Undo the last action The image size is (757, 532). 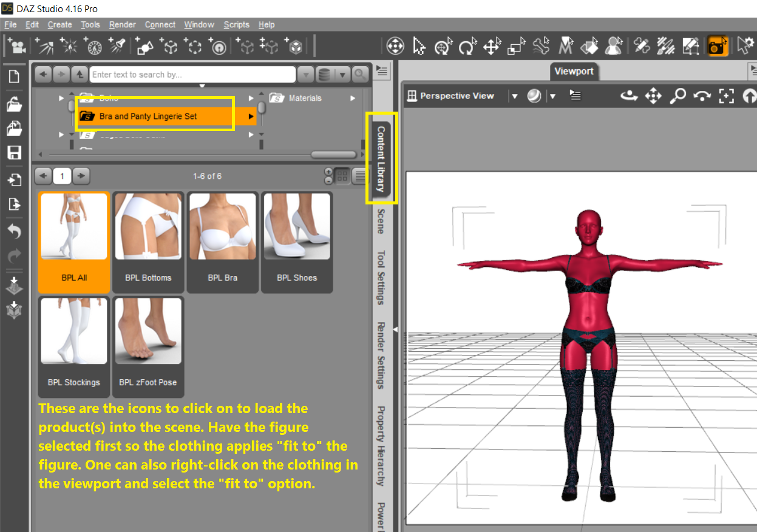14,231
